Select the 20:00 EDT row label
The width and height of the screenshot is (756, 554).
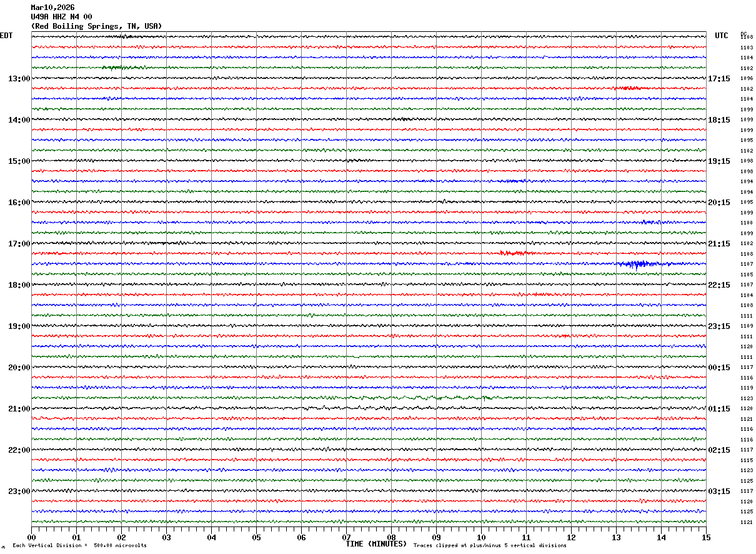pyautogui.click(x=19, y=368)
